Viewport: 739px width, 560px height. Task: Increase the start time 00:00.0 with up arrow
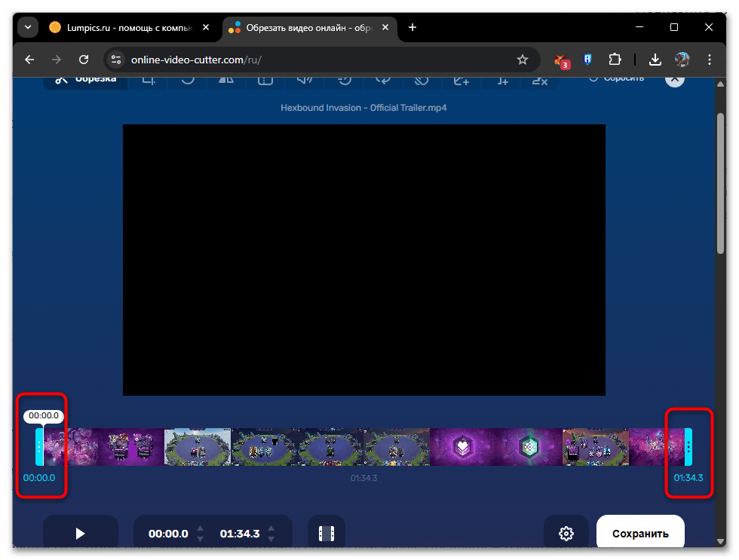(201, 528)
